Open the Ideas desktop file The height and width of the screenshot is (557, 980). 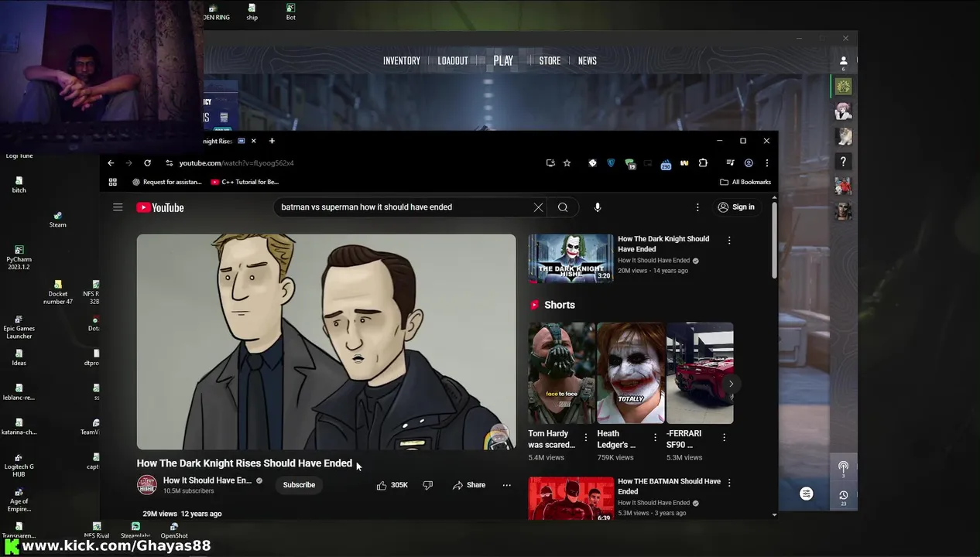click(19, 358)
